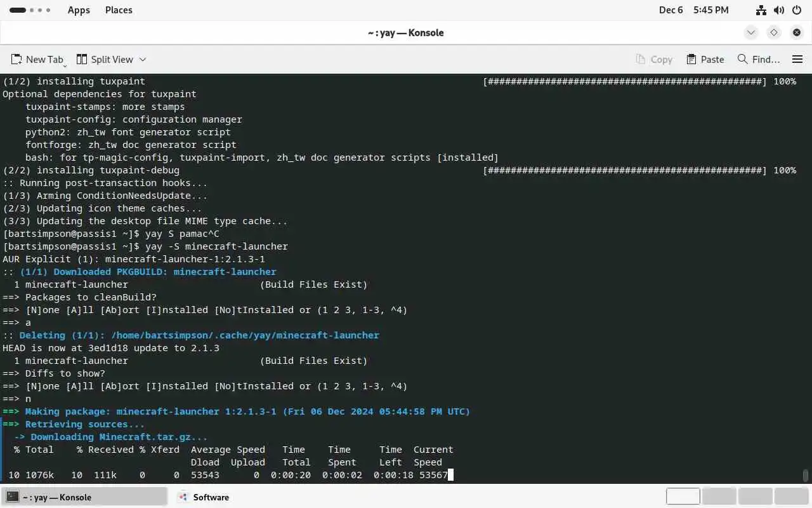Click the 'tuxpaint-stamps: more stamps' line
The image size is (812, 508).
point(105,107)
